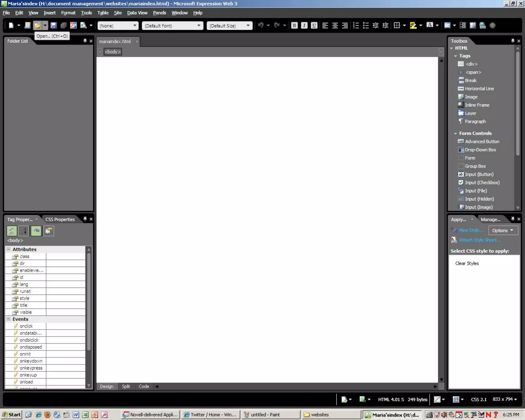Click the Save toolbar icon
This screenshot has width=525, height=420.
pyautogui.click(x=53, y=25)
